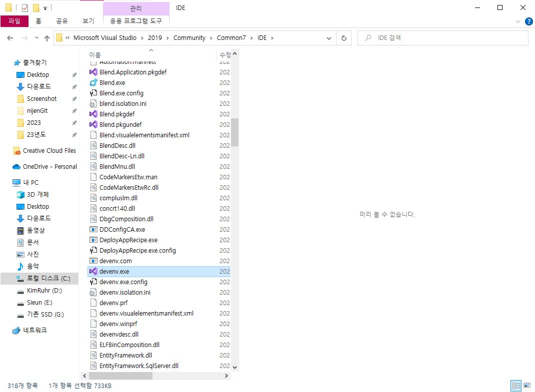Image resolution: width=535 pixels, height=392 pixels.
Task: Select KimRuhr (D:) drive
Action: point(39,291)
